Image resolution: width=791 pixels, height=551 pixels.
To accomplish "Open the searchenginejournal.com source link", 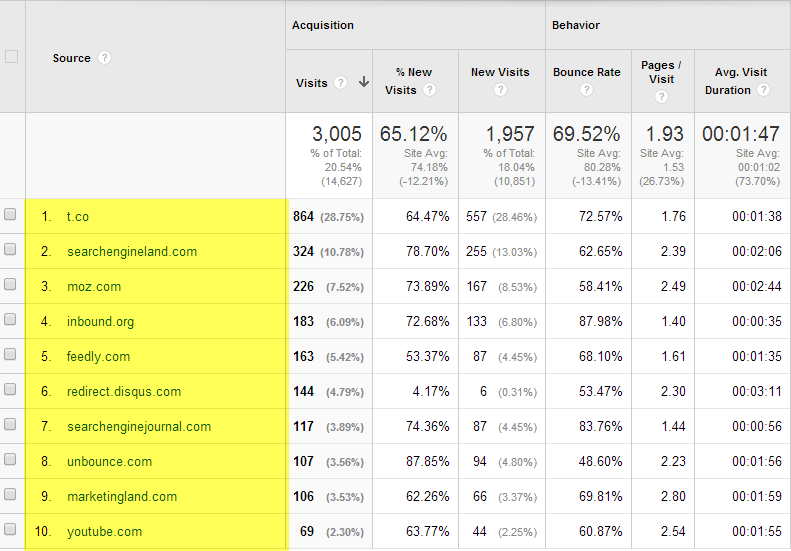I will 139,426.
